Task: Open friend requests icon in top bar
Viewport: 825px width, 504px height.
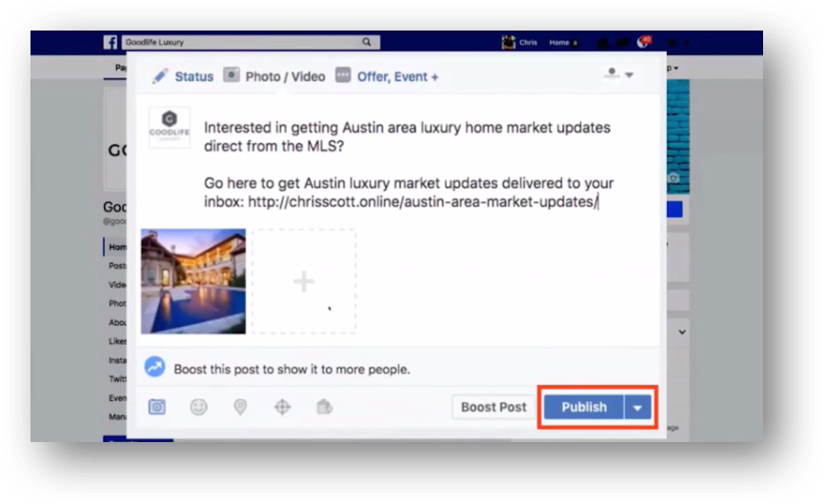Action: click(603, 43)
